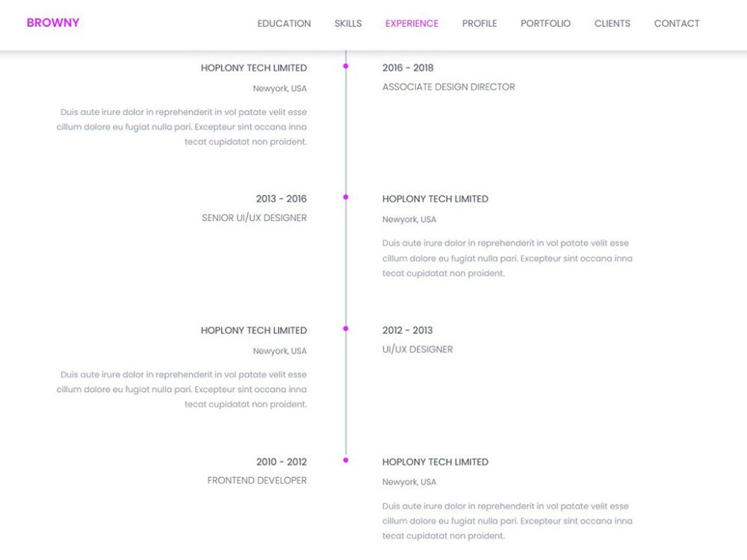Select the UI/UX DESIGNER job title
Image resolution: width=747 pixels, height=560 pixels.
tap(418, 349)
